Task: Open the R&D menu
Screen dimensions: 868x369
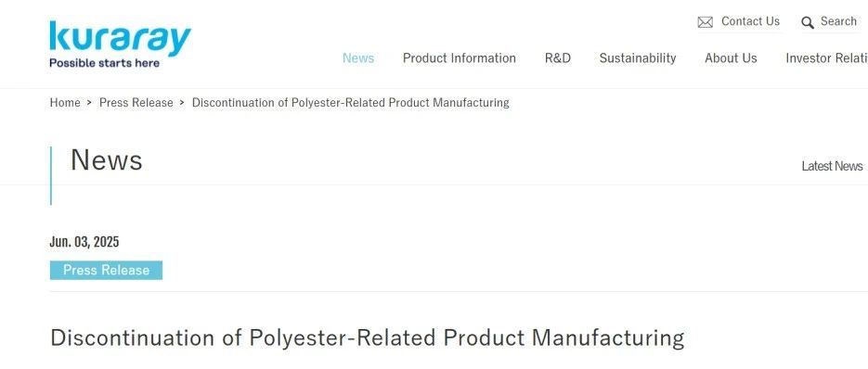Action: point(557,58)
